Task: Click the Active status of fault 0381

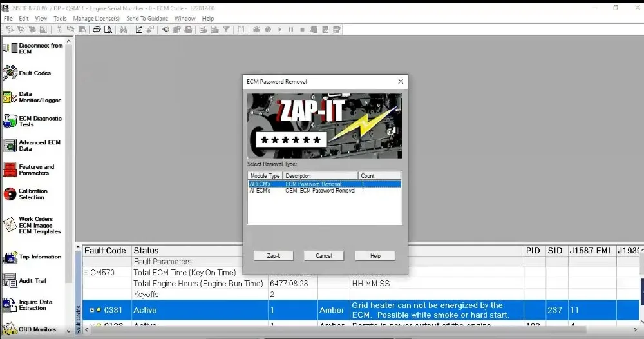Action: [145, 310]
